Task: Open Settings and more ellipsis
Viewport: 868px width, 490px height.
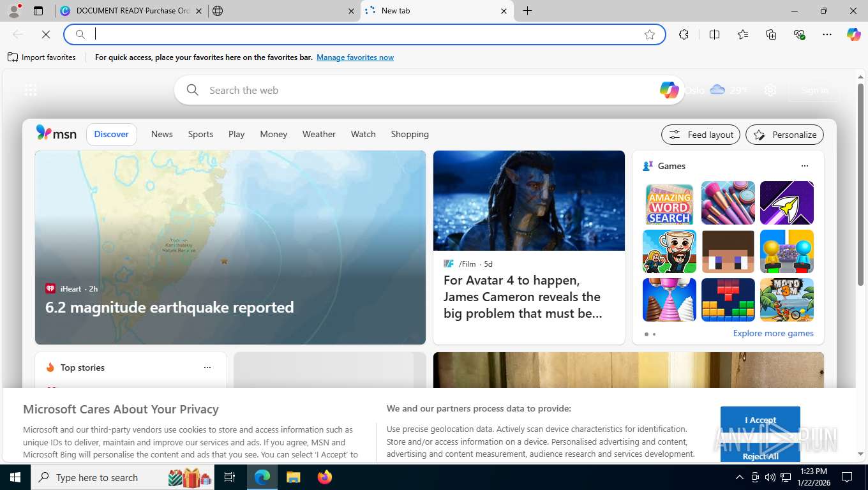Action: (827, 34)
